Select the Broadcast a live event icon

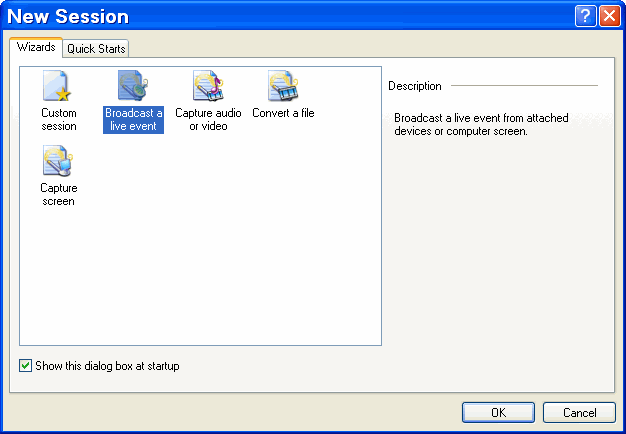pos(133,85)
